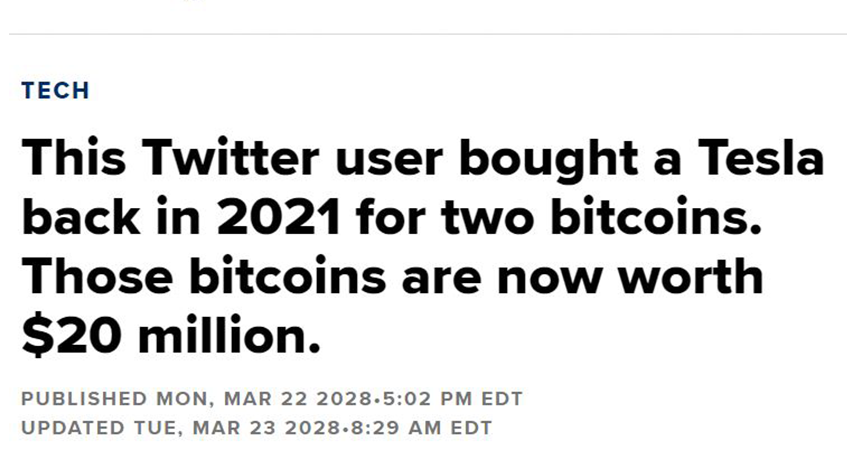The width and height of the screenshot is (847, 469).
Task: Click the UPDATED label
Action: point(73,428)
